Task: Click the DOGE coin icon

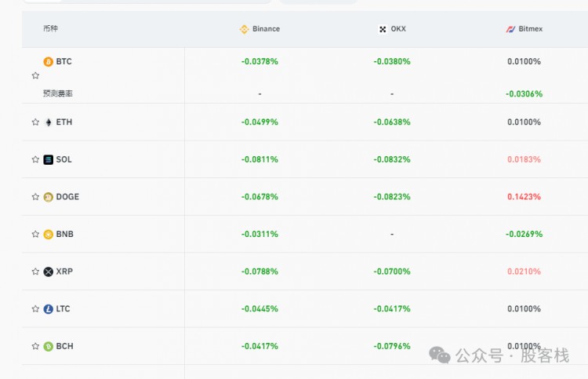Action: 48,197
